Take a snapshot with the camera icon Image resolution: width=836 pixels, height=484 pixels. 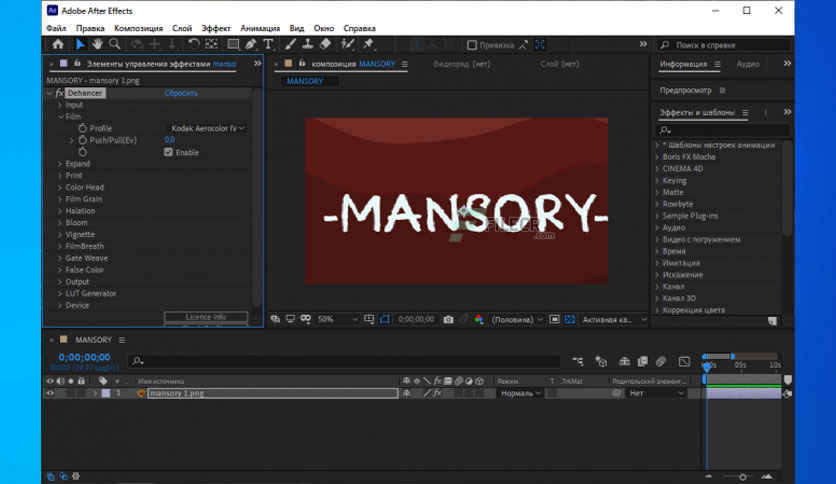coord(448,319)
